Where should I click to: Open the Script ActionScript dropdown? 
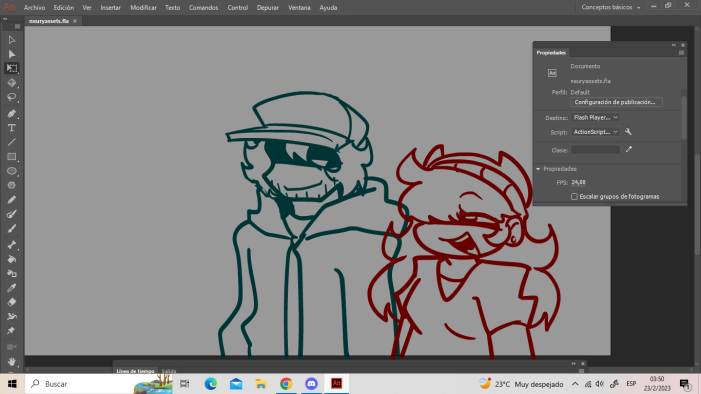595,131
